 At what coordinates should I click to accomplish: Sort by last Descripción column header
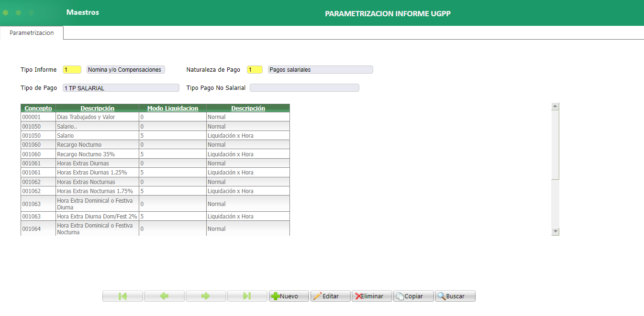248,109
